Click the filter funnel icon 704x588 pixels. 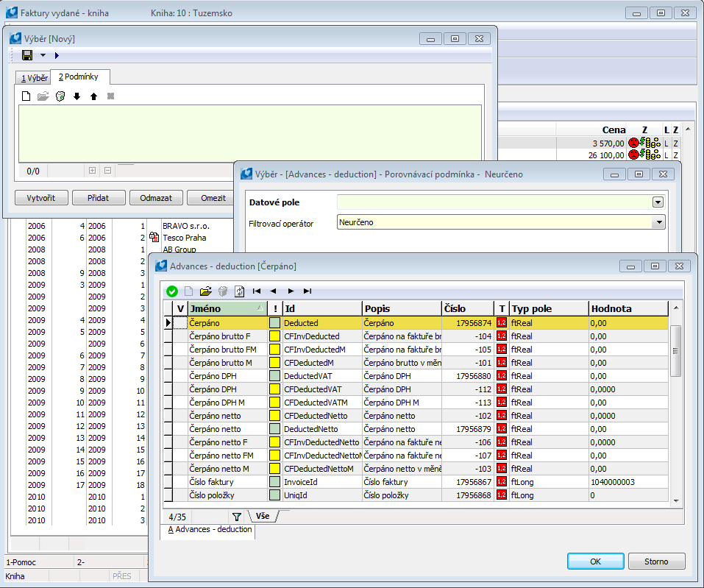237,517
